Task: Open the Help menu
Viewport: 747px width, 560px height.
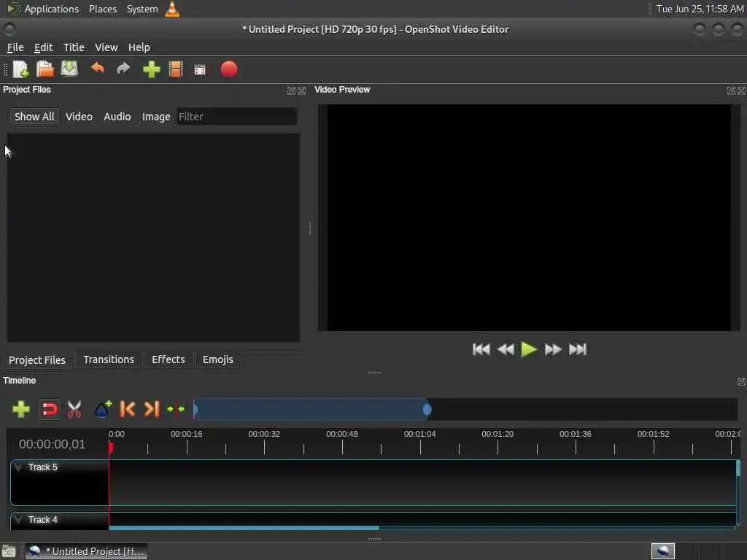Action: tap(139, 47)
